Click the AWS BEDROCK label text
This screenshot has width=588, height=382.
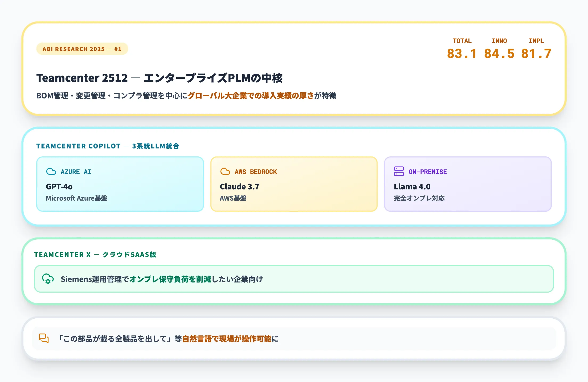click(256, 172)
